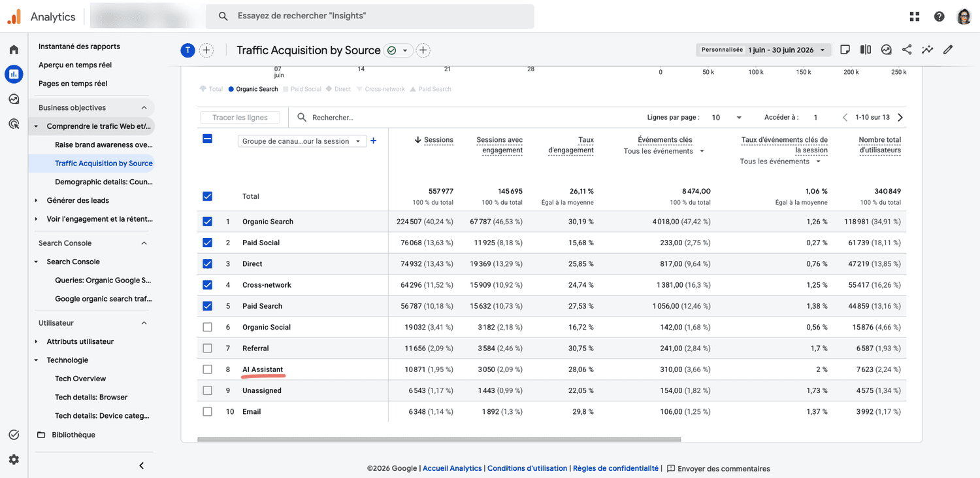Open Événements clés events filter dropdown
The height and width of the screenshot is (478, 980).
click(x=664, y=151)
